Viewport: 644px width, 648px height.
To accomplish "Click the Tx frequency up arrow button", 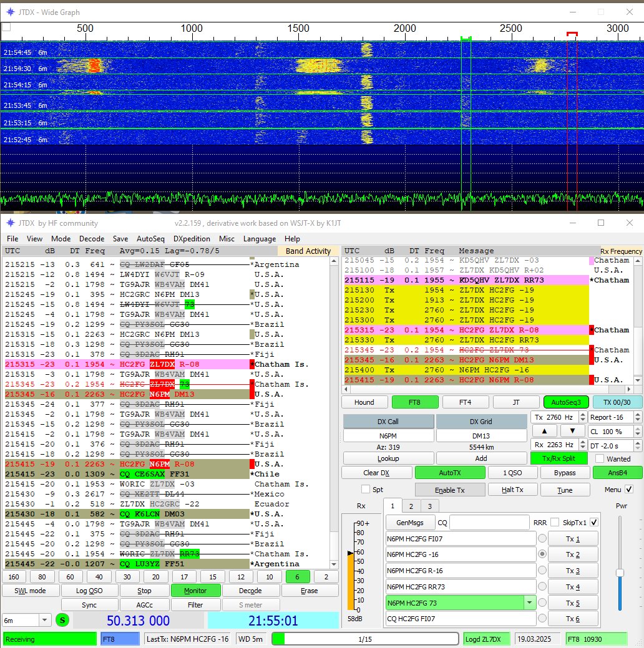I will click(544, 431).
